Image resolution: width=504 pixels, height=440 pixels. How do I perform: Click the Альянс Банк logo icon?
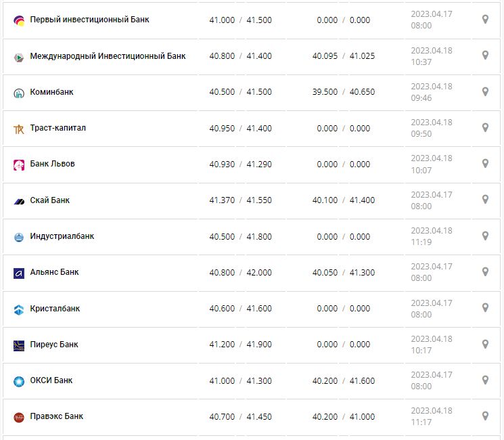click(x=19, y=273)
